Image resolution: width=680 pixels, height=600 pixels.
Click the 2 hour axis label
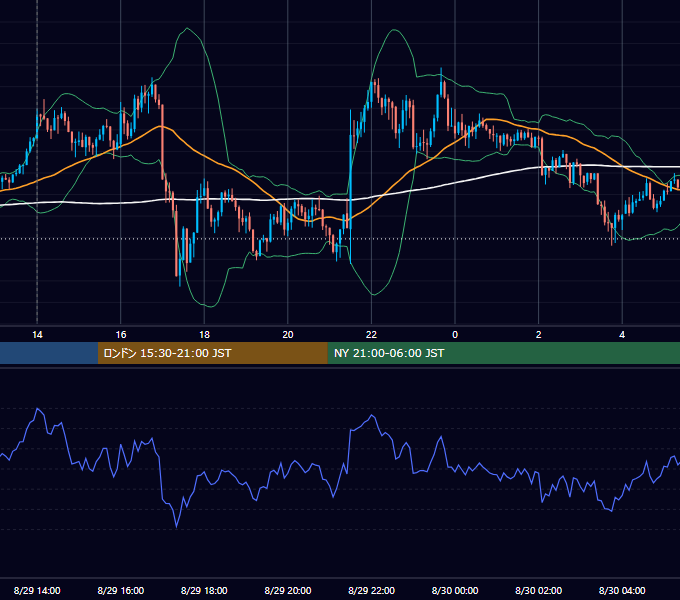pos(539,335)
